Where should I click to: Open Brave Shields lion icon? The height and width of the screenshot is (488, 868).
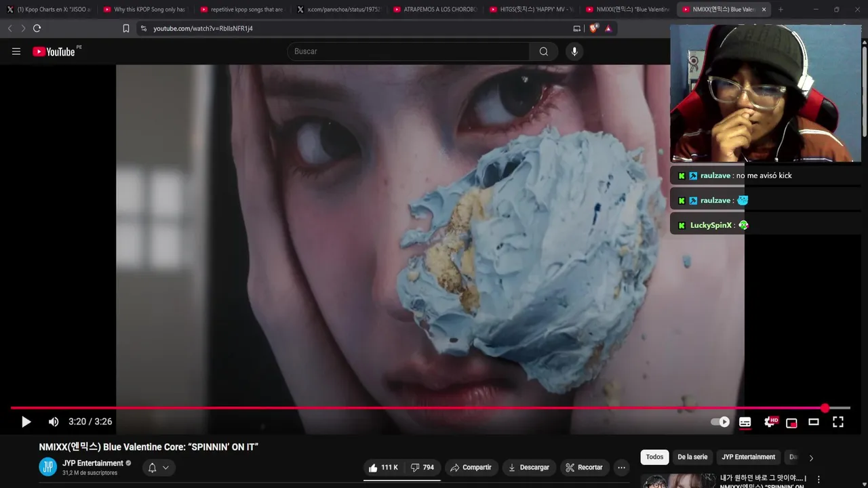tap(593, 28)
